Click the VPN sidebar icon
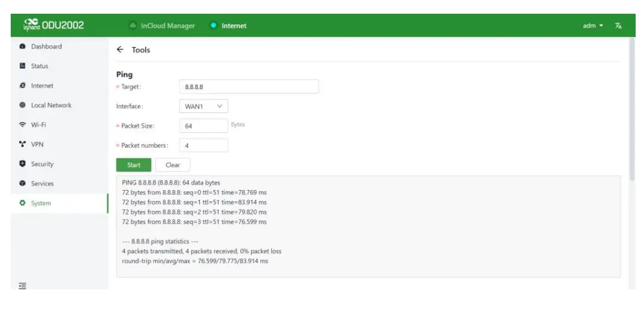Image resolution: width=644 pixels, height=309 pixels. (23, 145)
